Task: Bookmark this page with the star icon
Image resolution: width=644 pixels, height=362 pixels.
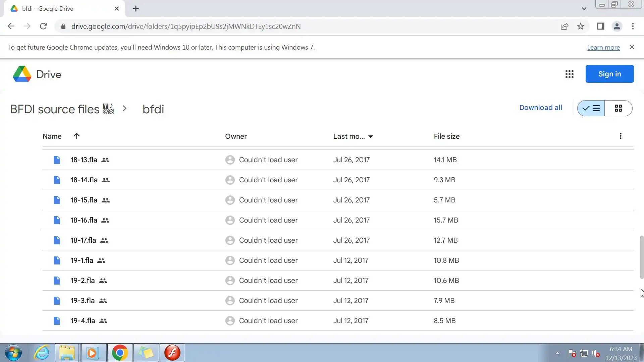Action: click(x=581, y=26)
